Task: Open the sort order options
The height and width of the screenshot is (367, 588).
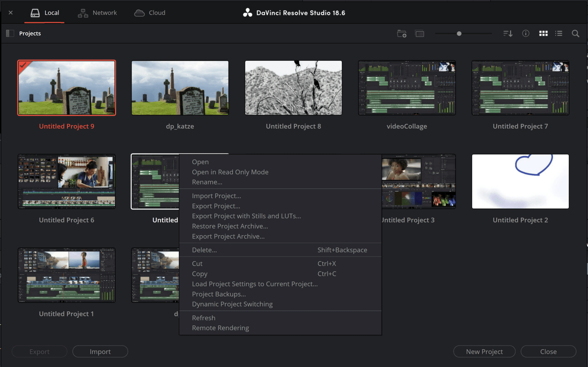Action: [x=508, y=33]
